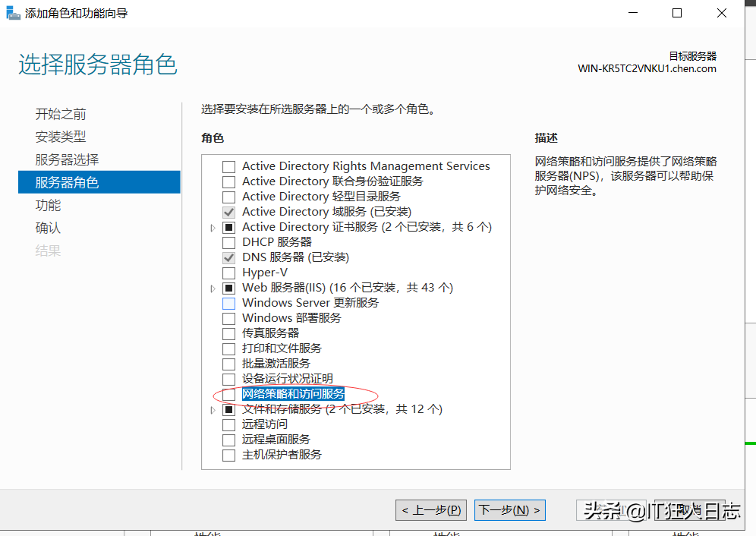Select the 网络策略和访问服务 role label
Image resolution: width=756 pixels, height=536 pixels.
point(293,394)
